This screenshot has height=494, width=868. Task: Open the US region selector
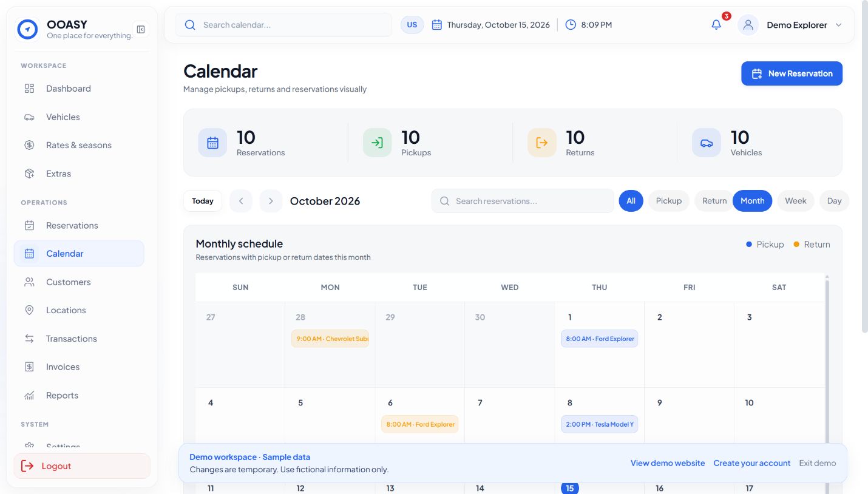coord(412,25)
